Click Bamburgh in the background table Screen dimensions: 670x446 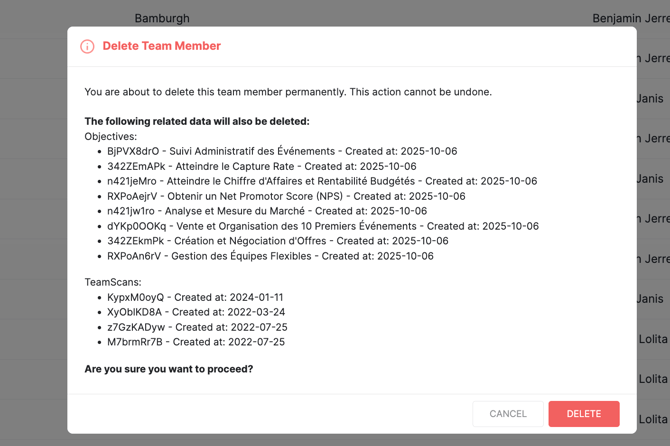[162, 18]
